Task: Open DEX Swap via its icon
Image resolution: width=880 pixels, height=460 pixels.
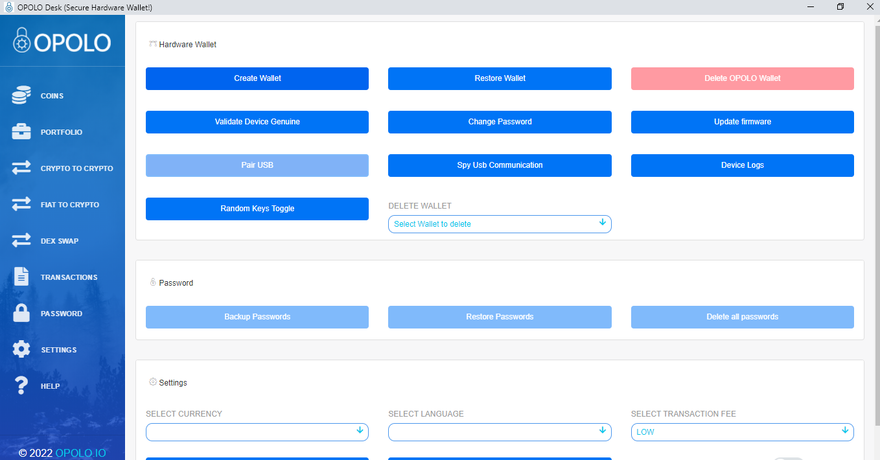Action: coord(21,241)
